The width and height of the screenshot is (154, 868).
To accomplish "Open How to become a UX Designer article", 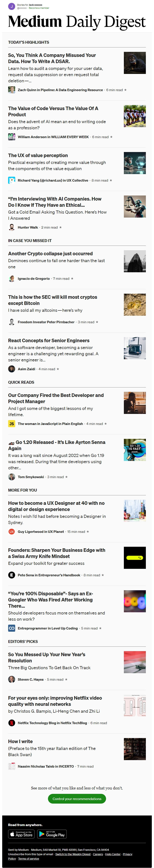I will pyautogui.click(x=56, y=506).
